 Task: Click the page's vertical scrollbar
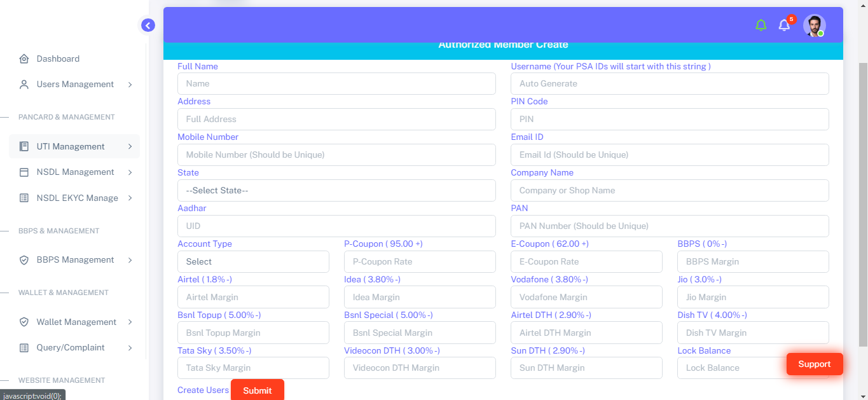[863, 203]
